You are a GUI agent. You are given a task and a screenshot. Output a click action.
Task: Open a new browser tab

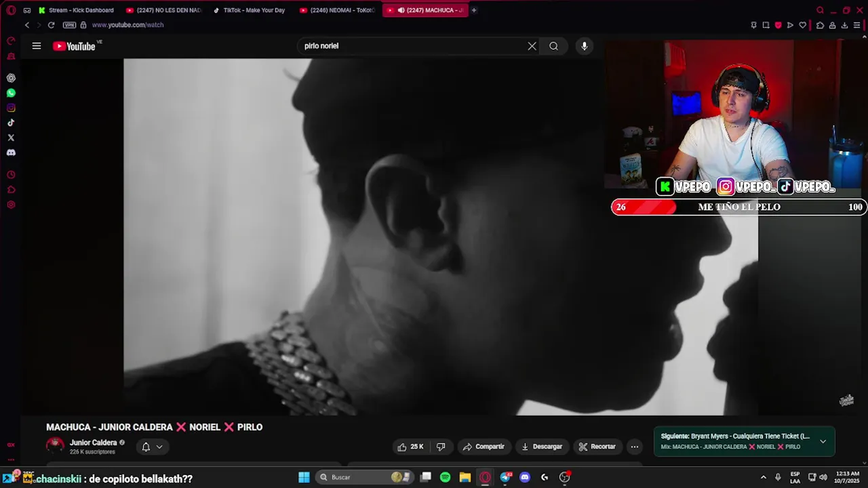pos(474,10)
